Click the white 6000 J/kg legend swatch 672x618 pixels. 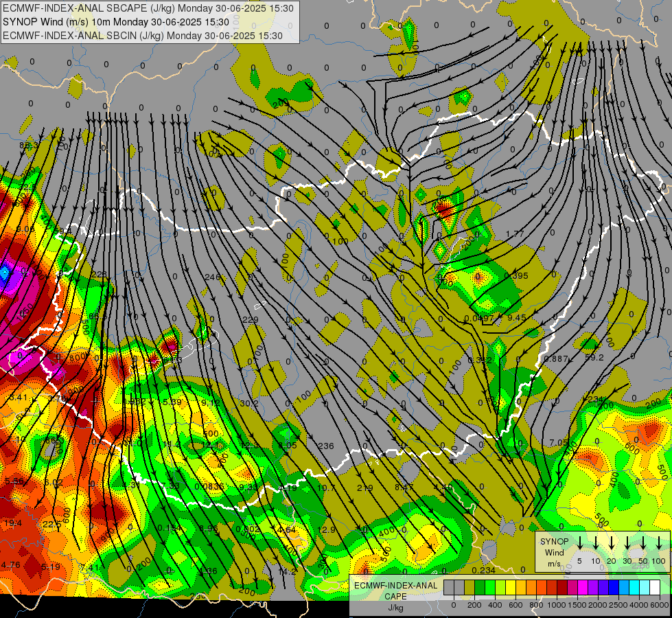click(654, 588)
